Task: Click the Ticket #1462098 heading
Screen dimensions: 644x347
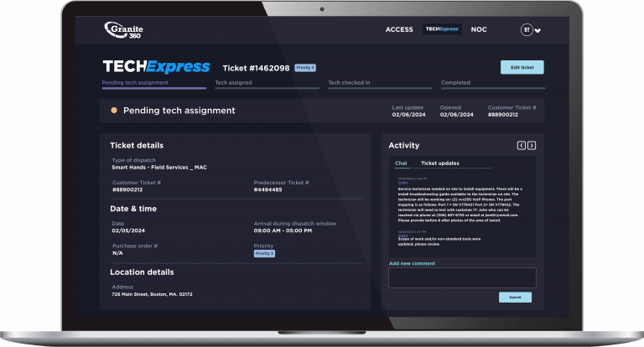Action: coord(256,68)
